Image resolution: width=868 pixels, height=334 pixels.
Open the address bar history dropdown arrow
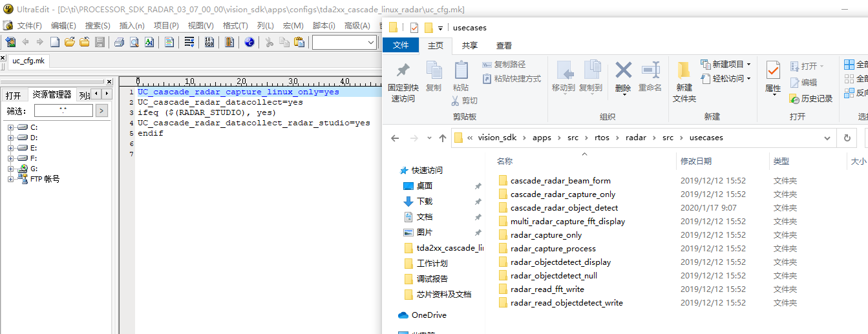tap(827, 138)
